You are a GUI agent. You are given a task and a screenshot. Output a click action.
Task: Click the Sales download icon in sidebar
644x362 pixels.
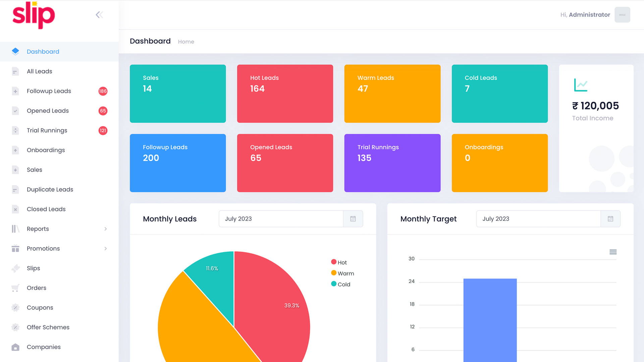click(x=15, y=170)
